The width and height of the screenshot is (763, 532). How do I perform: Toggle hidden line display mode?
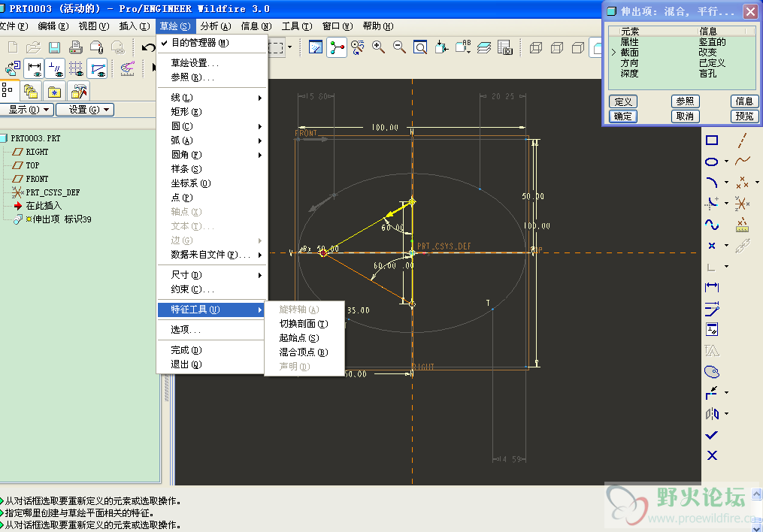(x=557, y=47)
